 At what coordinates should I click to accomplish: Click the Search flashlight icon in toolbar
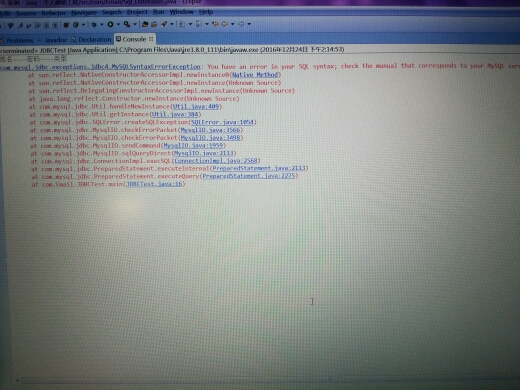tap(164, 24)
